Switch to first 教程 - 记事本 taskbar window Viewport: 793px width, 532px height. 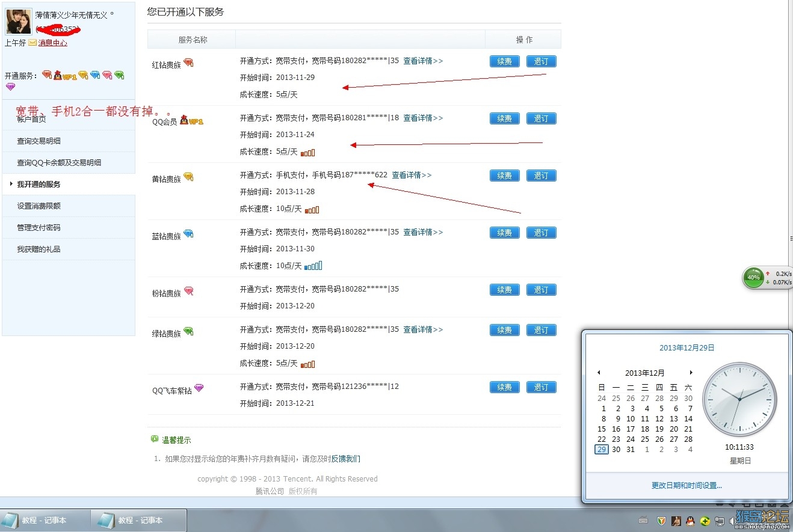coord(45,521)
